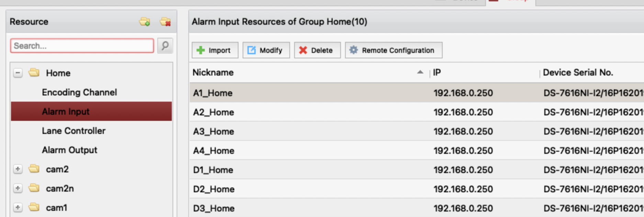Click the delete group folder icon
644x217 pixels.
click(x=165, y=22)
